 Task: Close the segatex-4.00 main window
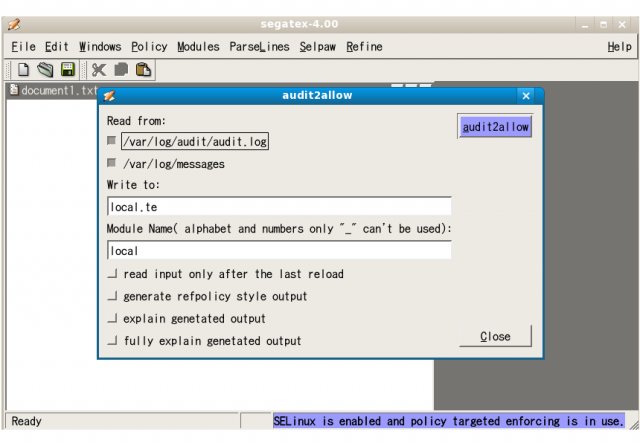pos(622,25)
